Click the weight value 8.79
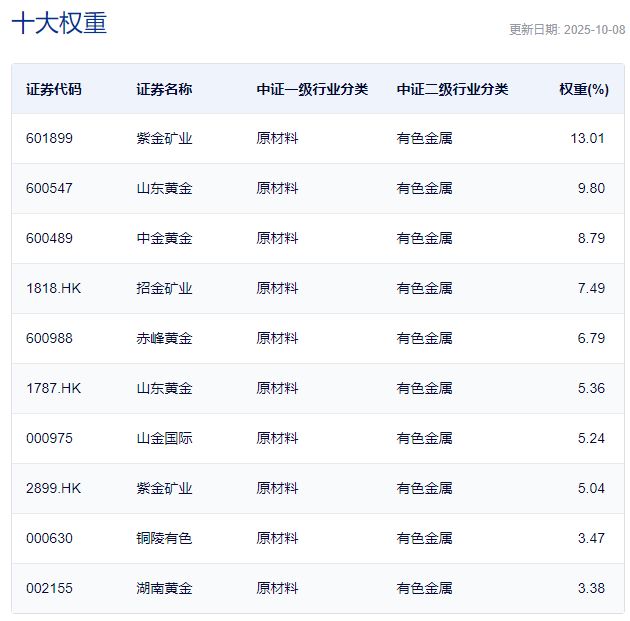Viewport: 630px width, 621px height. pos(591,238)
